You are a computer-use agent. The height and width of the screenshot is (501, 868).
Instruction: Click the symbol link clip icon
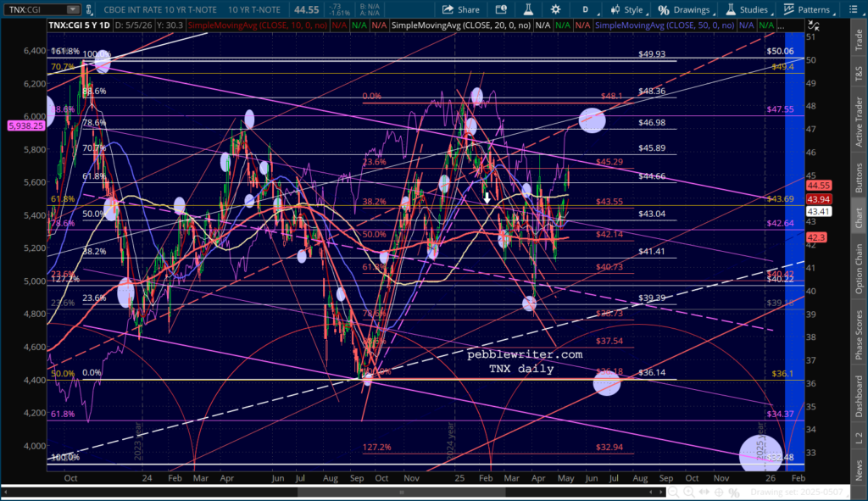click(88, 9)
